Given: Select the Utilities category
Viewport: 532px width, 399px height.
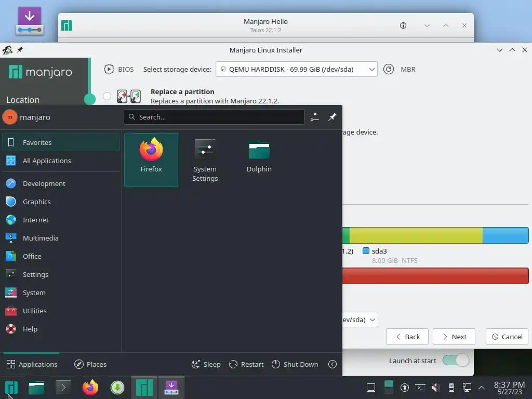Looking at the screenshot, I should click(61, 311).
